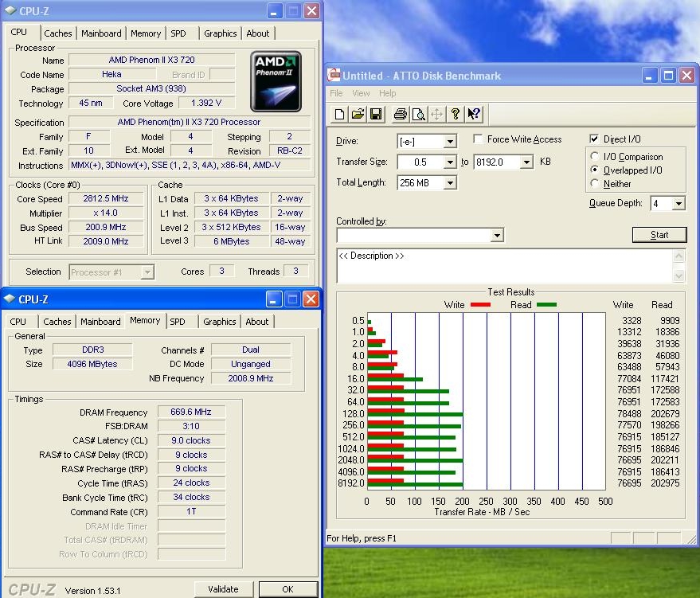The width and height of the screenshot is (700, 598).
Task: Switch to Mainboard tab in bottom CPU-Z
Action: coord(100,322)
